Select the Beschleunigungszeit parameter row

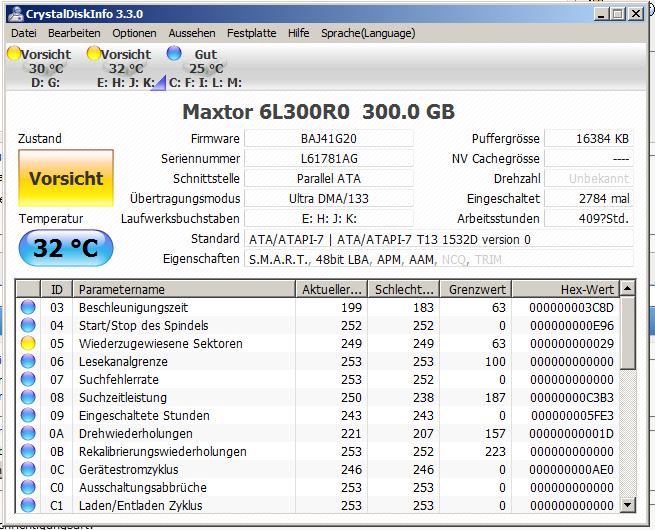point(318,307)
